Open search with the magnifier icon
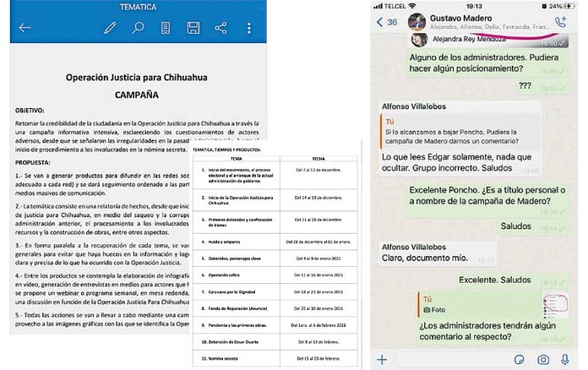Screen dimensions: 588x370 click(138, 28)
